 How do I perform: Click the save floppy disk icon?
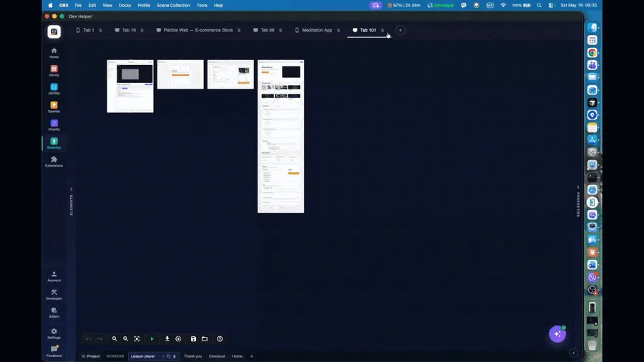point(193,339)
